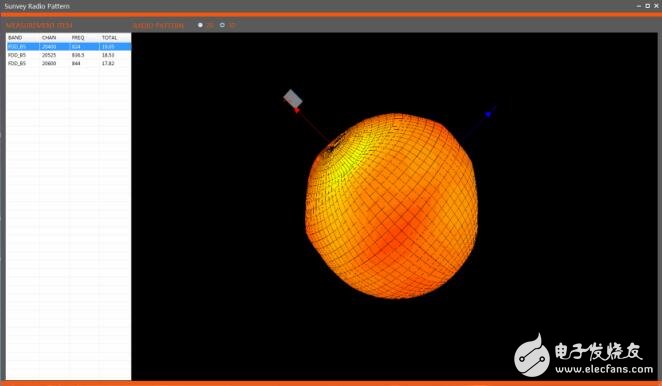Select the highlighted channel 20400 row
This screenshot has width=662, height=386.
click(x=68, y=46)
